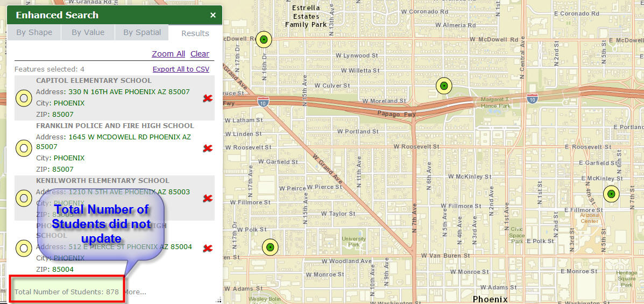Viewport: 644px width, 304px height.
Task: Export All to CSV link
Action: (x=181, y=69)
